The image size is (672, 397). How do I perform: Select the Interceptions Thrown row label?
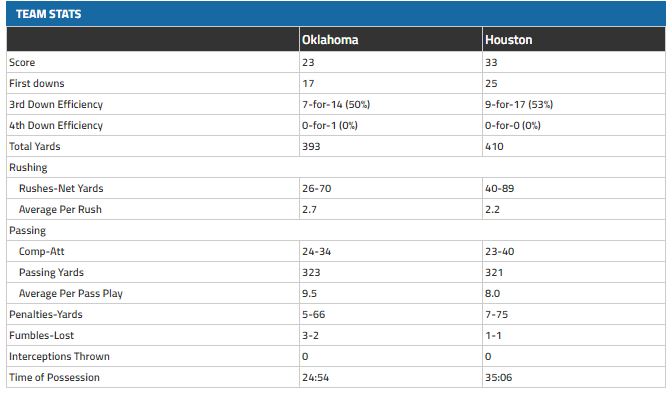60,357
